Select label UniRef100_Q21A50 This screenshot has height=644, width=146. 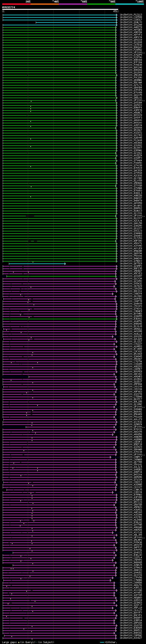[x=131, y=281]
